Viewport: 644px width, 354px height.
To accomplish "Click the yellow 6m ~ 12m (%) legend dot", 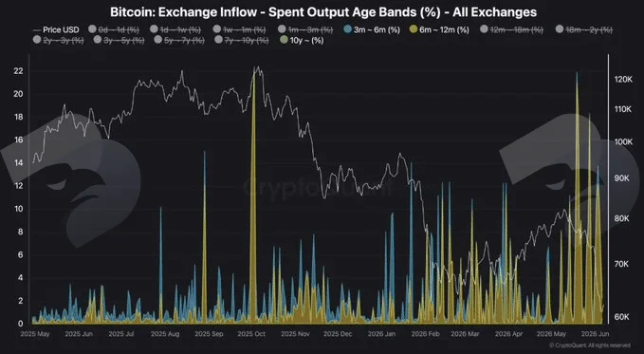I will click(414, 29).
